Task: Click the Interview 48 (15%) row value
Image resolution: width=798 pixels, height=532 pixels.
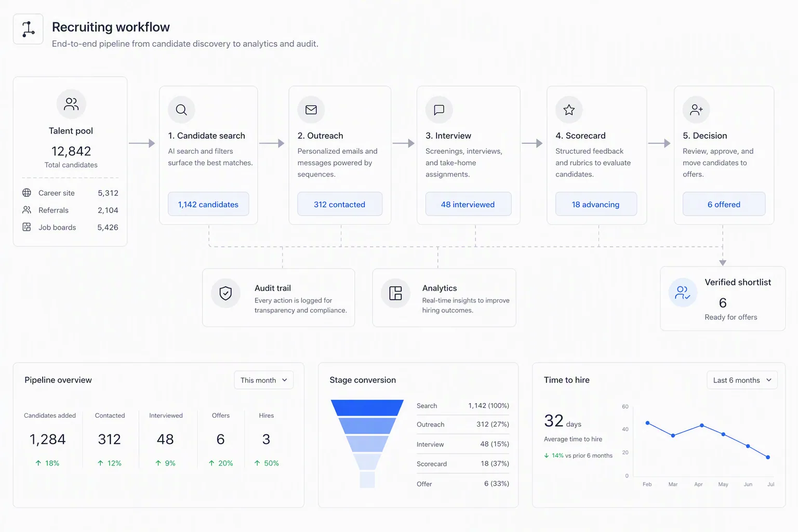Action: click(495, 444)
